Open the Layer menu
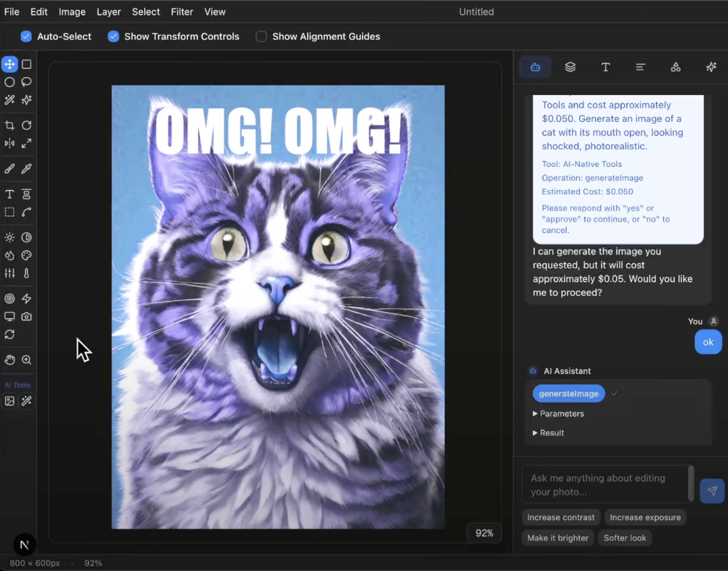 (x=108, y=12)
